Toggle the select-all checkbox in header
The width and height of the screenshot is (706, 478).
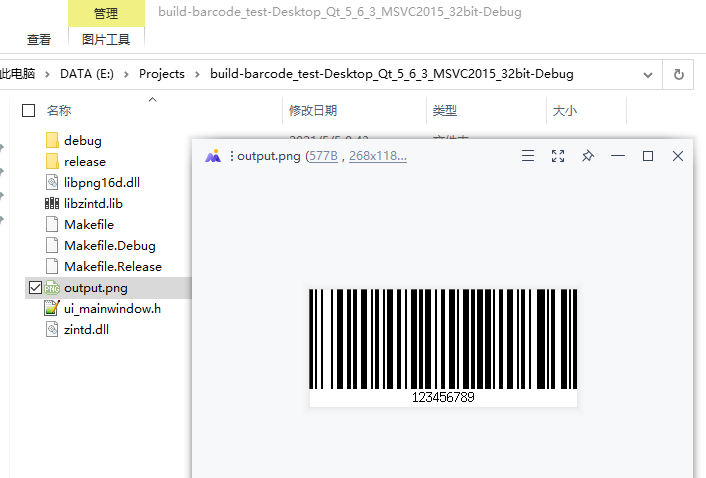tap(28, 110)
